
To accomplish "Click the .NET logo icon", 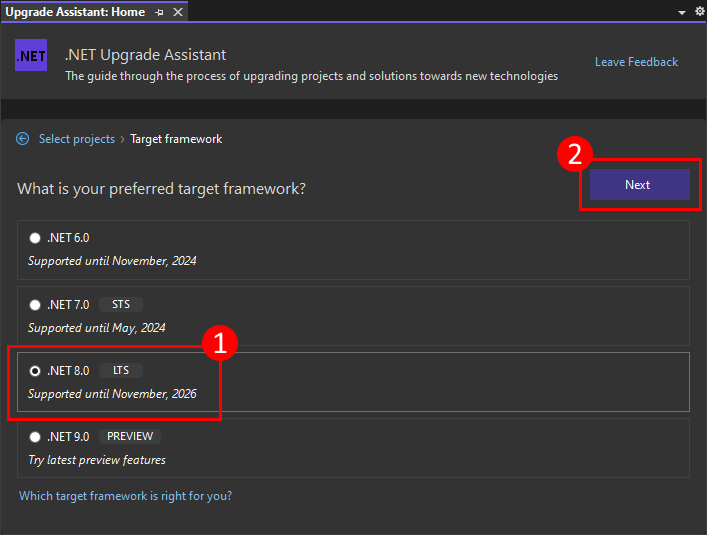I will [x=31, y=55].
